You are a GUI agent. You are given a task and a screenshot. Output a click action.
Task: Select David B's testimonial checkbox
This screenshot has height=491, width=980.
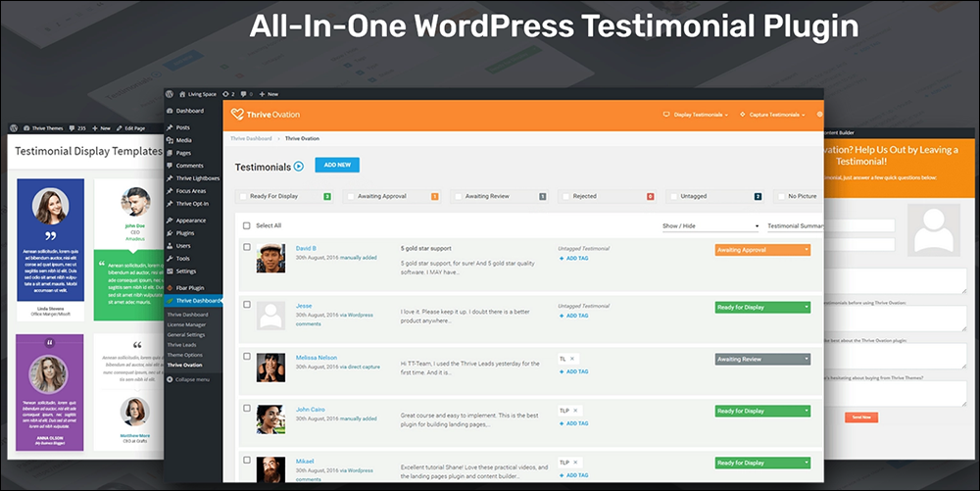[247, 247]
